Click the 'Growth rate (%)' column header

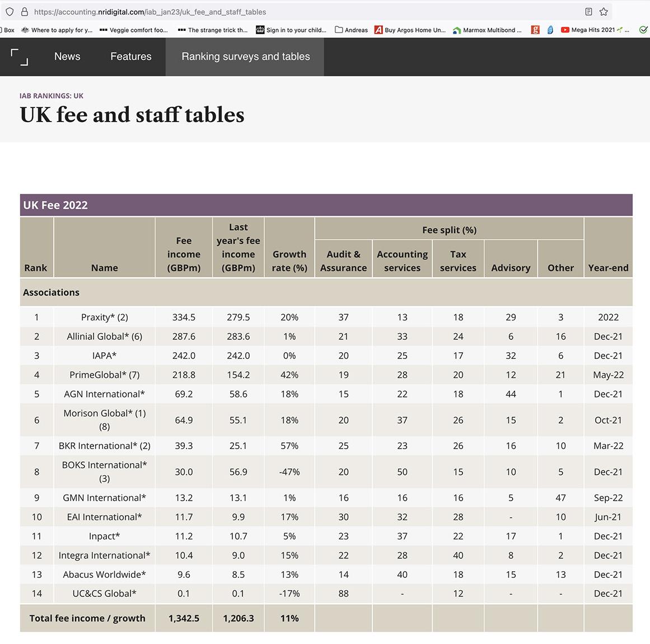pos(289,261)
